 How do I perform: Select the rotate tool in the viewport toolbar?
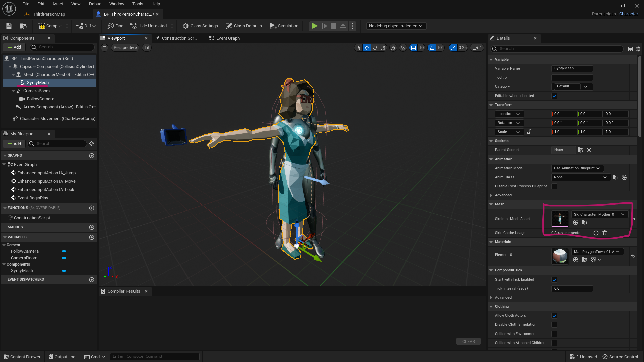click(375, 48)
